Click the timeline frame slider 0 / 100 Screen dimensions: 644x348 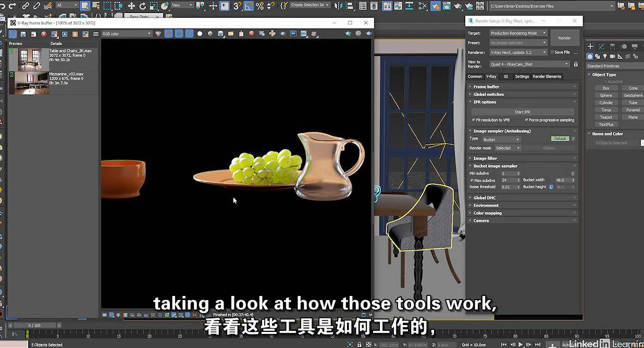click(33, 325)
